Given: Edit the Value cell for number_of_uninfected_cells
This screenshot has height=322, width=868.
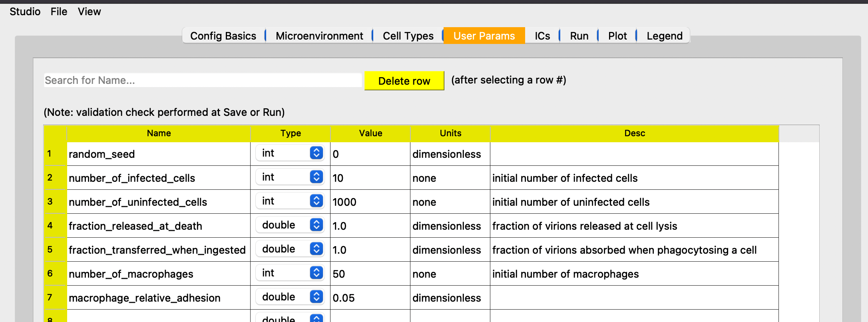Looking at the screenshot, I should [x=370, y=202].
